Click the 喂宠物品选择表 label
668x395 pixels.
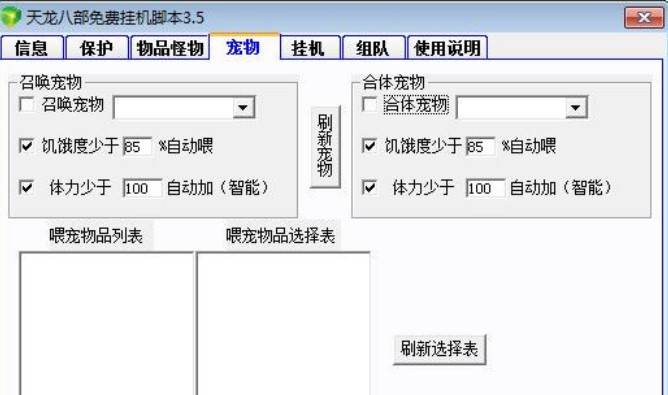click(x=280, y=236)
